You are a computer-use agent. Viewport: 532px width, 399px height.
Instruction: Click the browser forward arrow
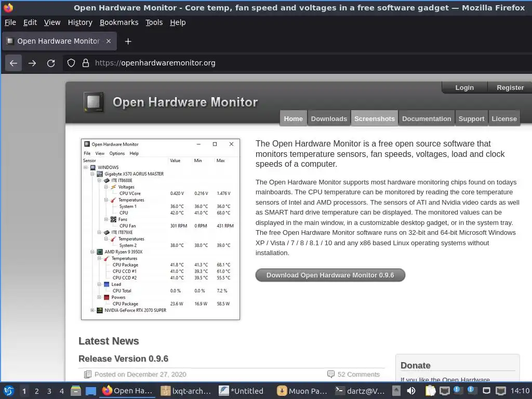coord(32,63)
